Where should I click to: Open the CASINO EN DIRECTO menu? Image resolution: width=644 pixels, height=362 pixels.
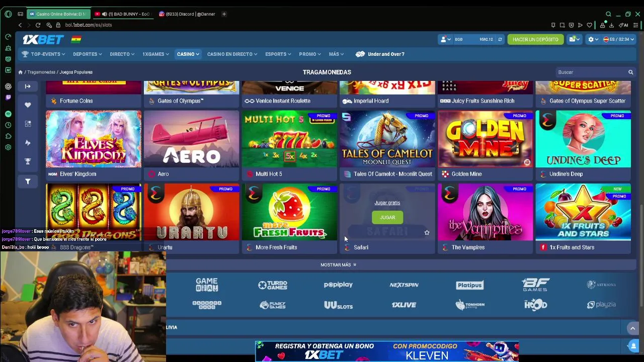click(x=232, y=54)
